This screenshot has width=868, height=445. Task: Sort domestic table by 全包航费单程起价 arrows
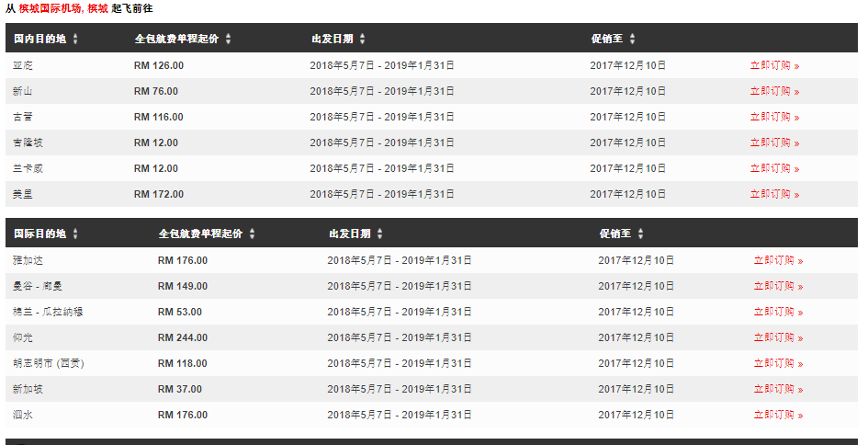[228, 39]
